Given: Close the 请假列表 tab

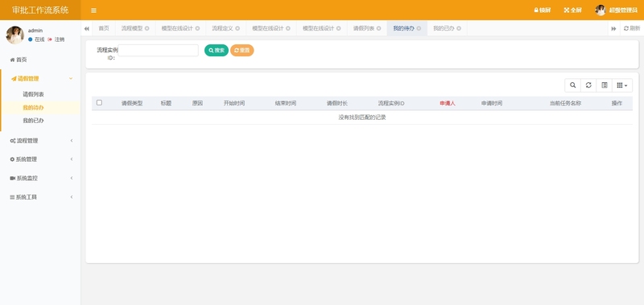Looking at the screenshot, I should 378,28.
